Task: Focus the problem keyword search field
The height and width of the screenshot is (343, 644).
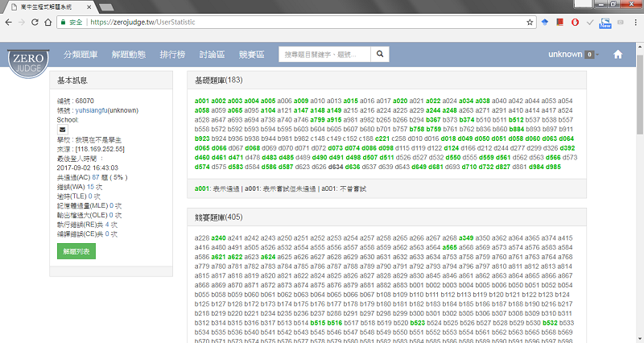Action: [324, 55]
